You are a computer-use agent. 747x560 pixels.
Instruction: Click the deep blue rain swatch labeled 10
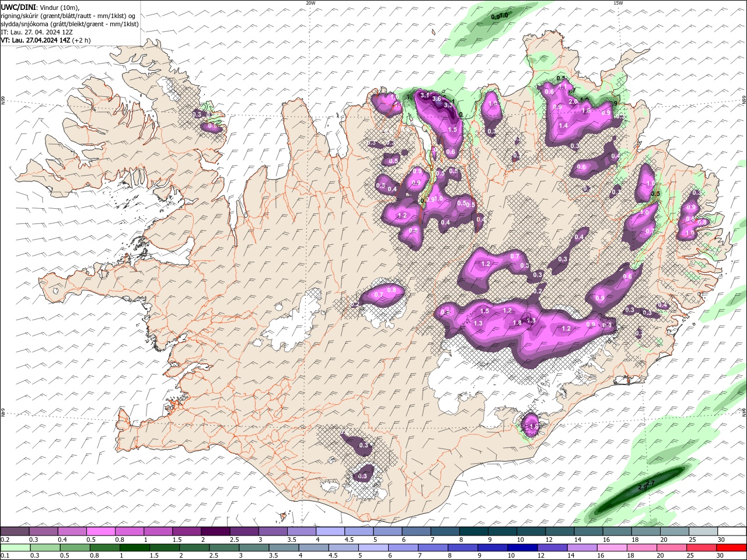522,548
